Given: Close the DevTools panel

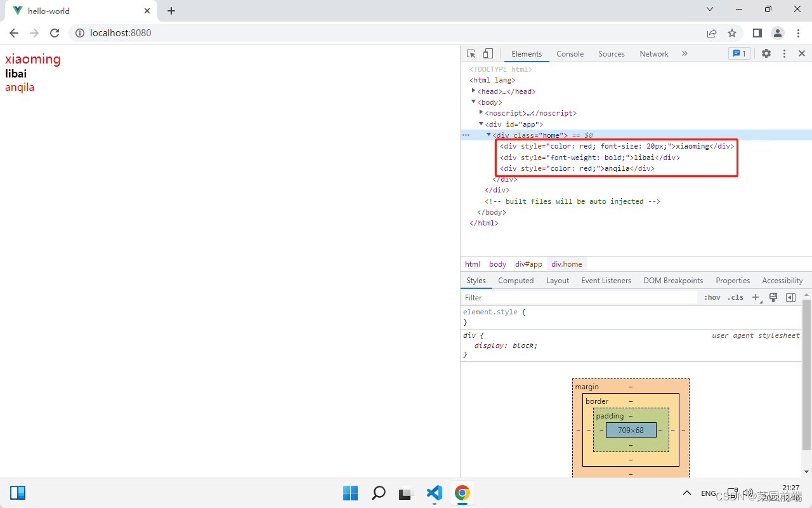Looking at the screenshot, I should click(802, 54).
